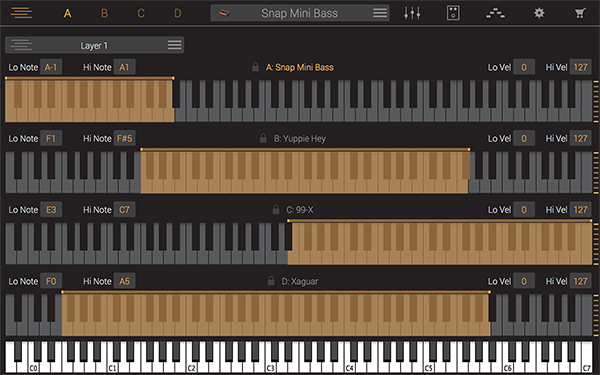
Task: Toggle lock for B: Yuppie Hey
Action: [x=263, y=138]
